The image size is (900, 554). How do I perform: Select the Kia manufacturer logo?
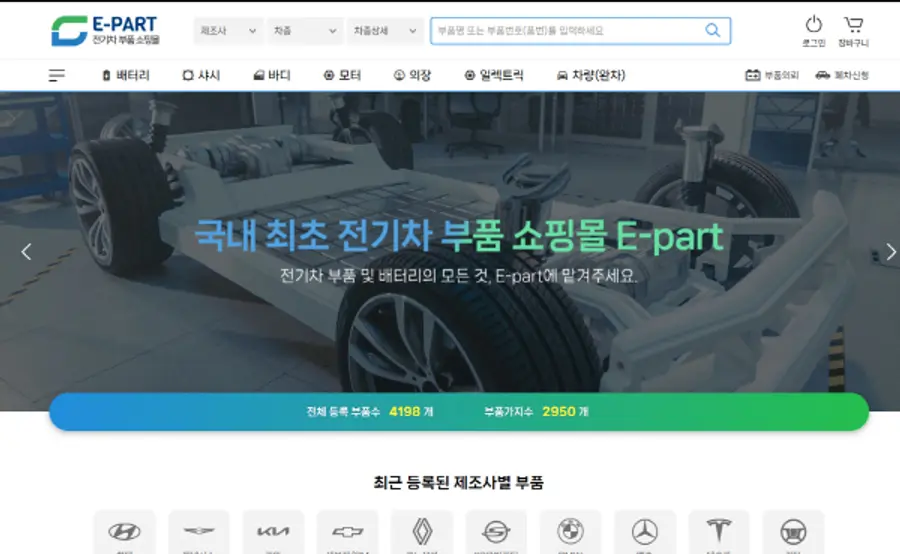(x=273, y=532)
